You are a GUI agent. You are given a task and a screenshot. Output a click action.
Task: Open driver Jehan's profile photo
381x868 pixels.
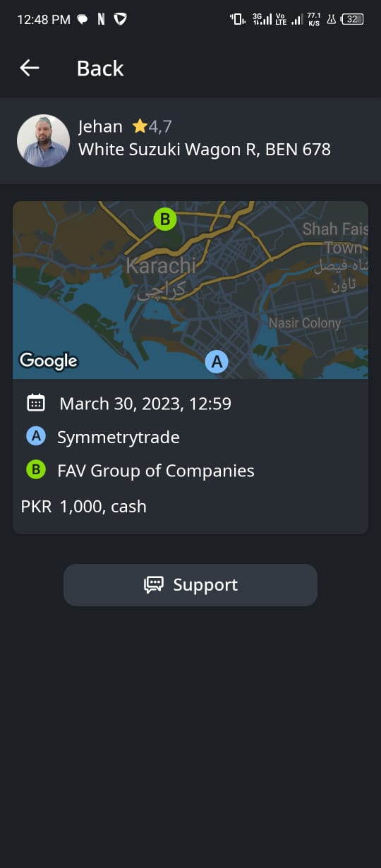[x=43, y=141]
